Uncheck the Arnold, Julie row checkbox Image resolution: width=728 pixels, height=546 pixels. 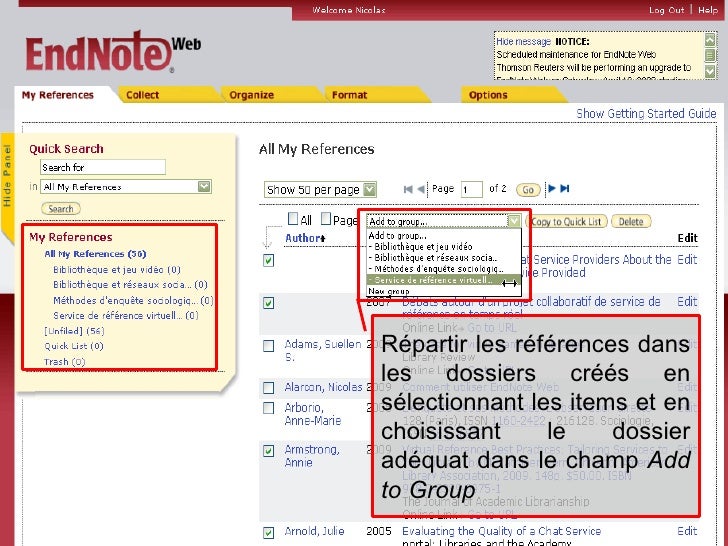point(268,533)
